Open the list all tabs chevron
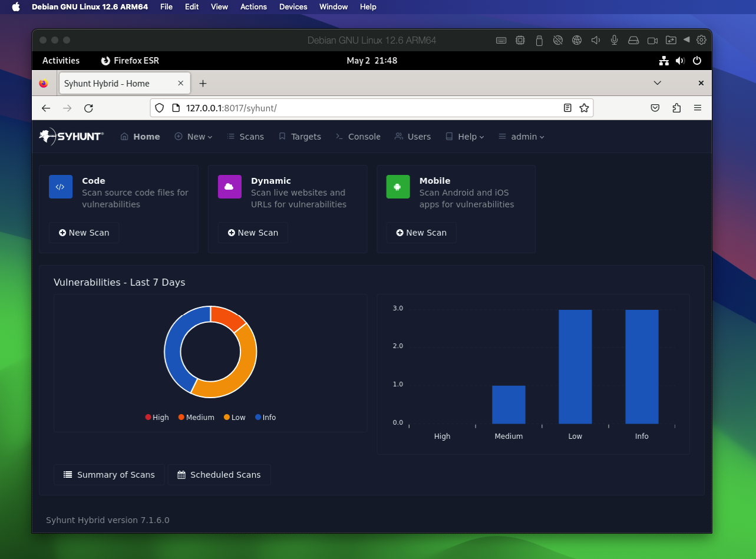The width and height of the screenshot is (756, 559). (x=658, y=83)
